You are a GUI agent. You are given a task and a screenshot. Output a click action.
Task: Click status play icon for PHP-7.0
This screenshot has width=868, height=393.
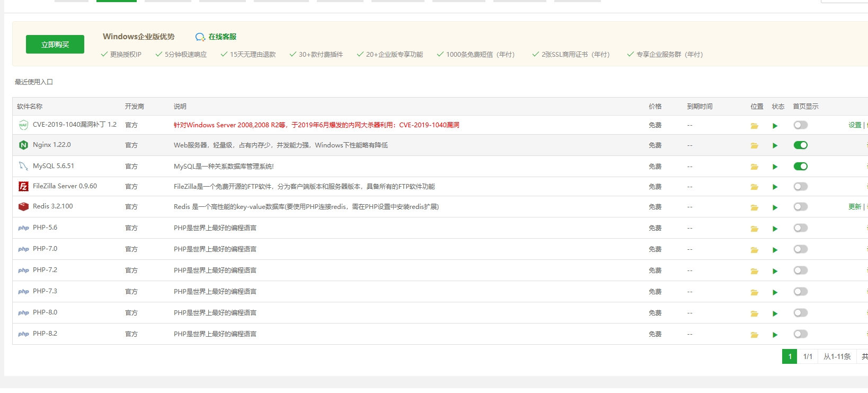click(775, 250)
